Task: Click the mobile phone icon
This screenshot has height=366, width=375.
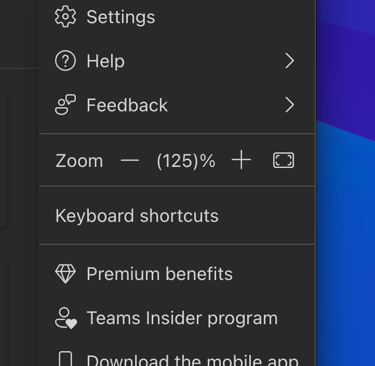Action: coord(66,359)
